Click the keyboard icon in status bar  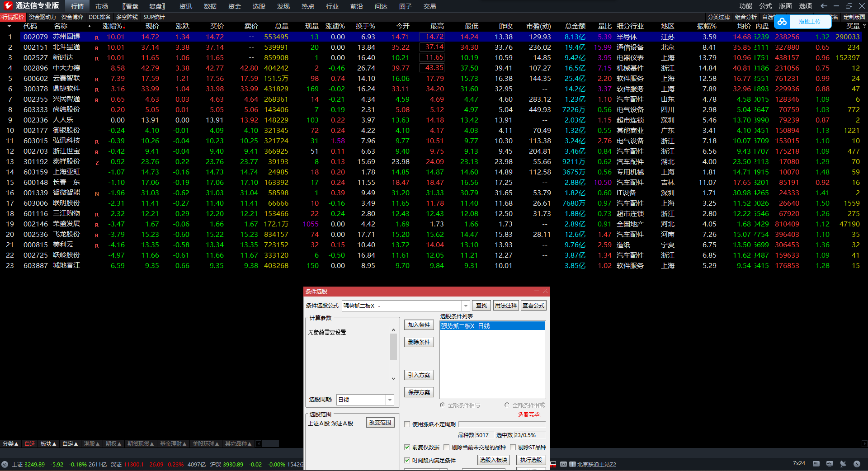(x=816, y=464)
